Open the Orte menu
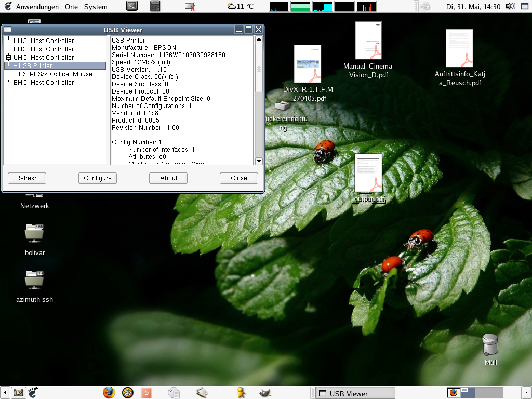The image size is (532, 399). tap(71, 7)
